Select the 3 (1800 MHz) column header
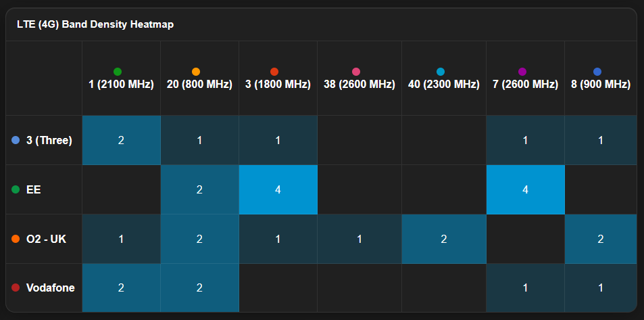Screen dimensions: 644x320 point(278,78)
